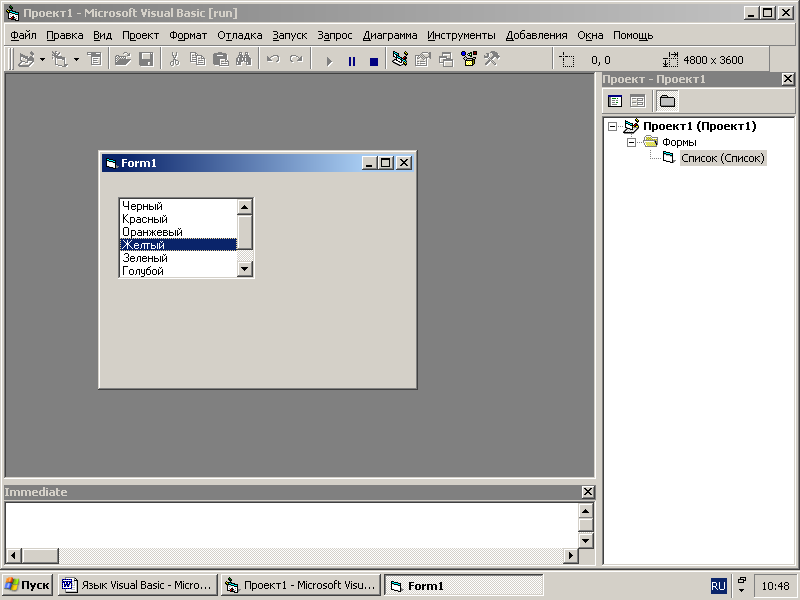Open the Add Form dropdown arrow
This screenshot has width=800, height=600.
pyautogui.click(x=76, y=60)
